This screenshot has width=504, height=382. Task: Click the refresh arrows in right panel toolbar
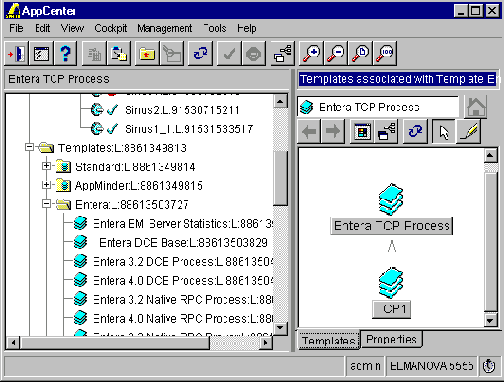(x=415, y=131)
